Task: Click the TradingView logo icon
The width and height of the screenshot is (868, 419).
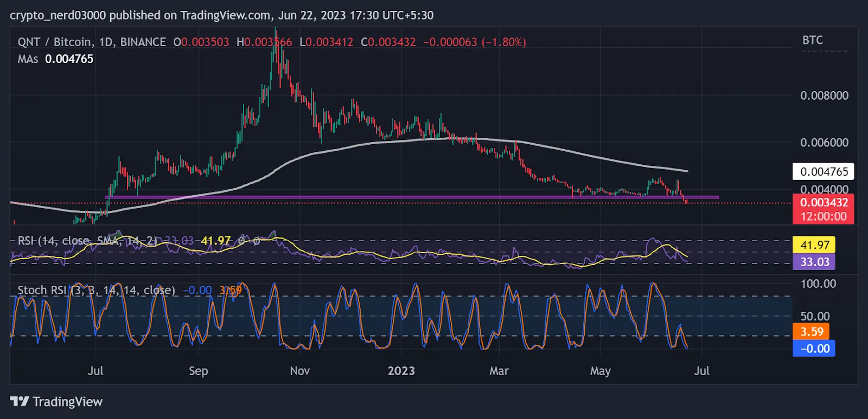Action: (x=20, y=401)
